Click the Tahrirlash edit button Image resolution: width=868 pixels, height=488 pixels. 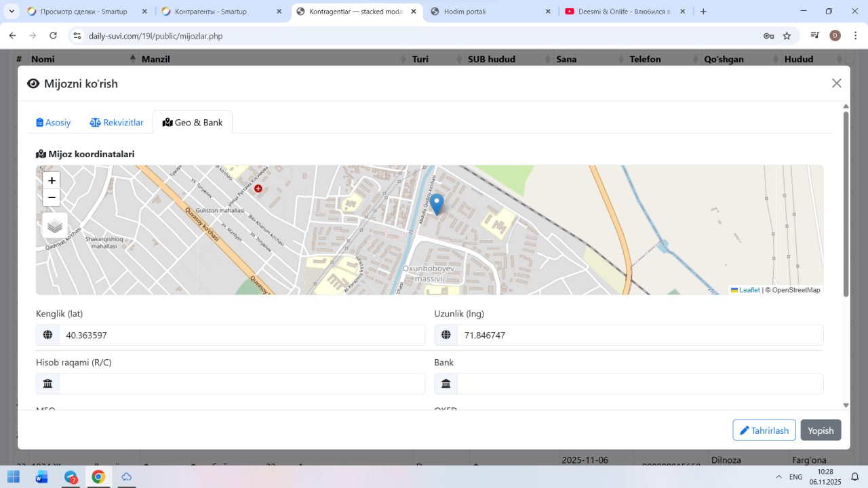click(764, 430)
